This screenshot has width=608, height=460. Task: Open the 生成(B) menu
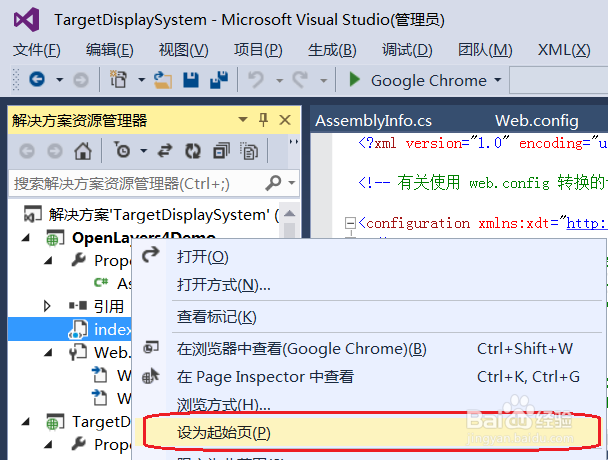[332, 50]
